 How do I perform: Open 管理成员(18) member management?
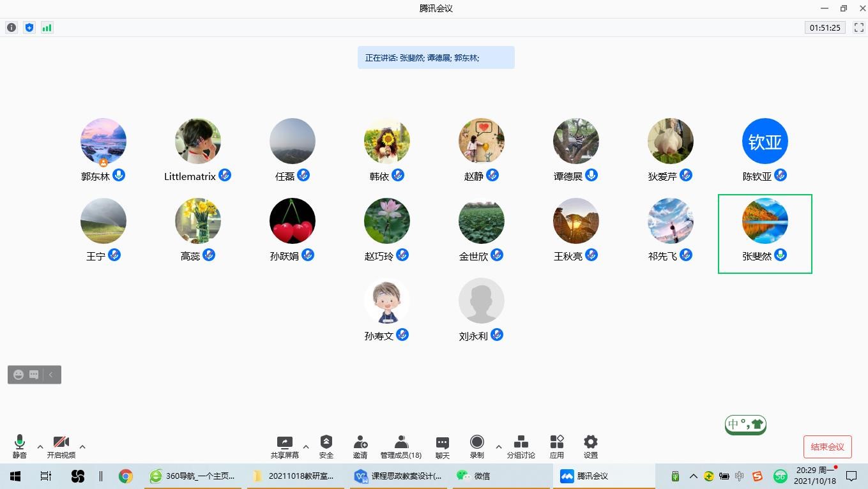400,446
